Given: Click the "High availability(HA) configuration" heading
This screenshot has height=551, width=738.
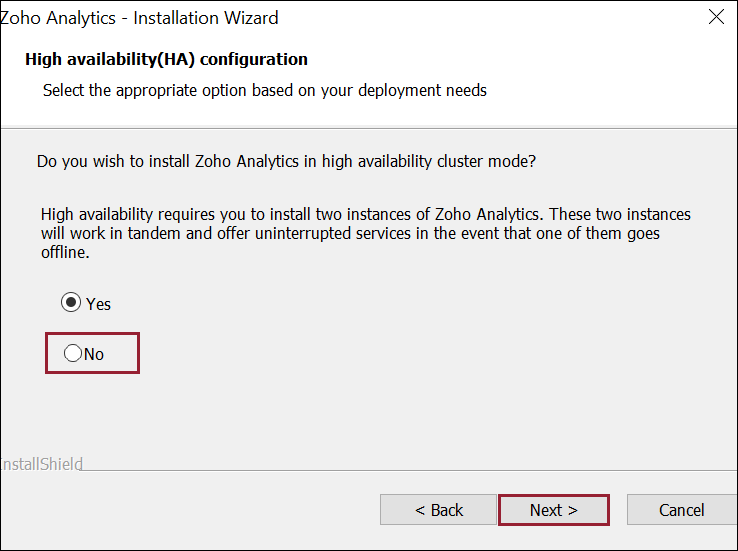Looking at the screenshot, I should coord(166,60).
